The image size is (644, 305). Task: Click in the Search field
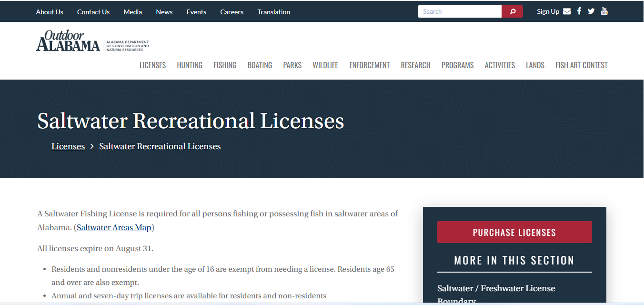pos(460,11)
